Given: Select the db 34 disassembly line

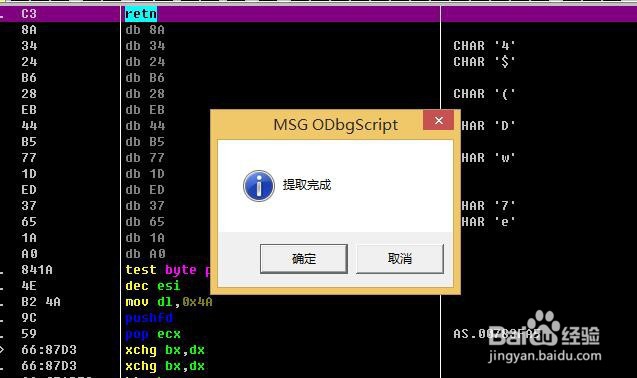Looking at the screenshot, I should (x=145, y=46).
